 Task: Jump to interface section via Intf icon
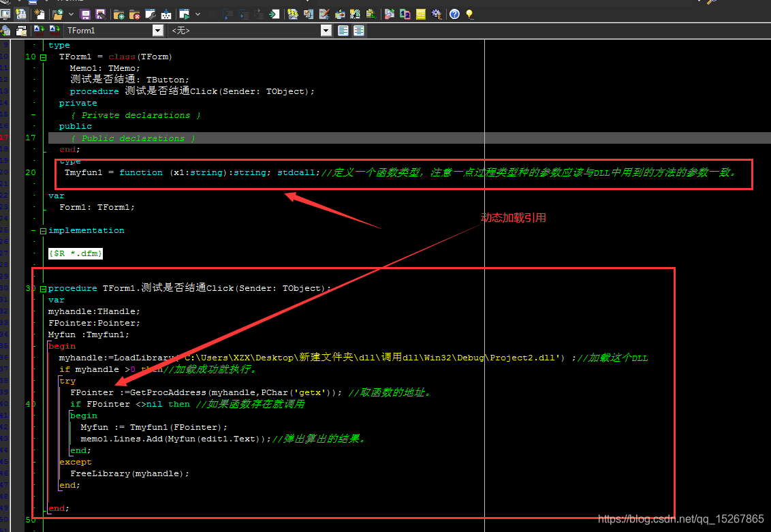click(39, 31)
